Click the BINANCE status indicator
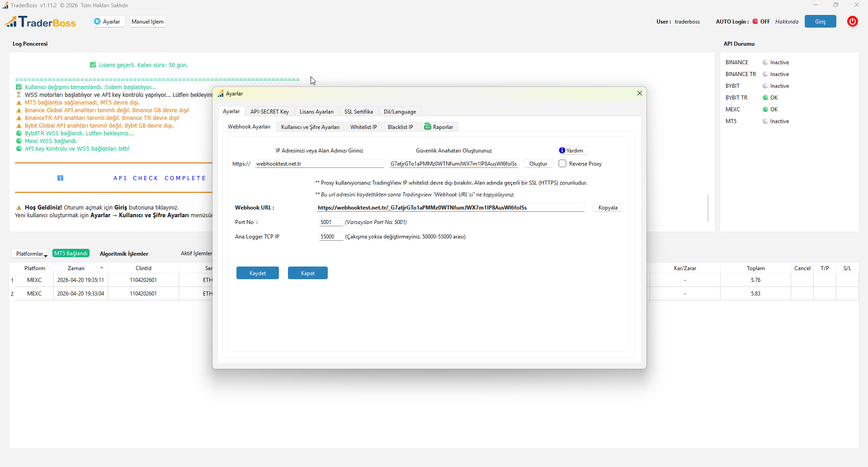The width and height of the screenshot is (868, 467). tap(765, 62)
